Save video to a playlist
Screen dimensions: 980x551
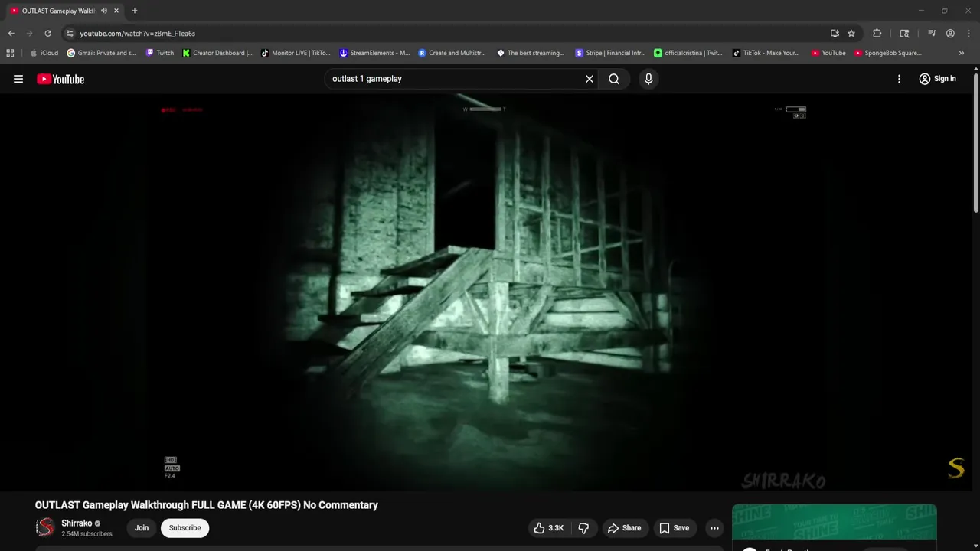pyautogui.click(x=674, y=528)
